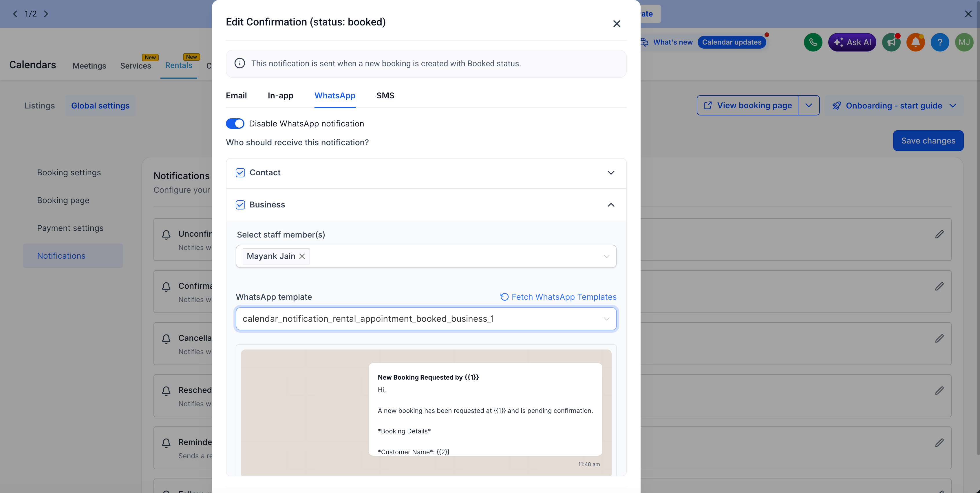
Task: Switch to the Email tab
Action: (236, 95)
